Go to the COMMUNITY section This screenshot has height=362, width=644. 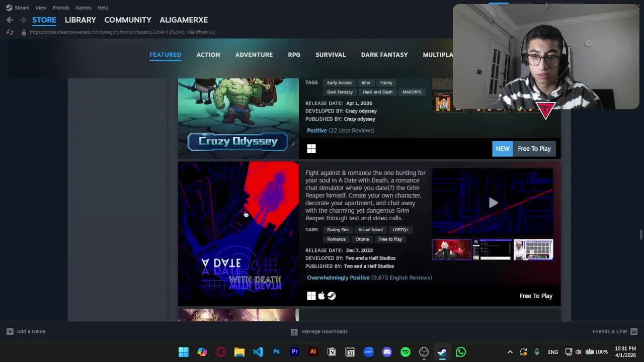[128, 20]
